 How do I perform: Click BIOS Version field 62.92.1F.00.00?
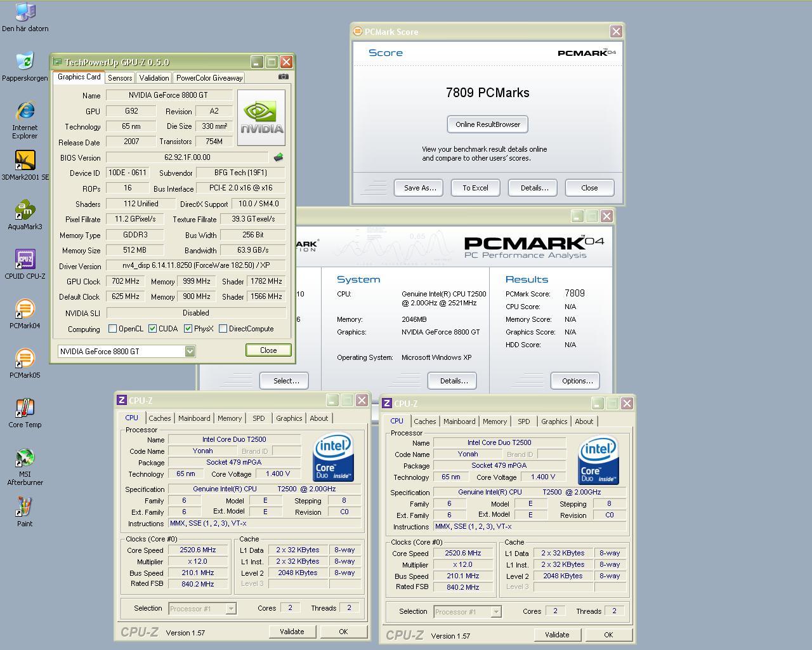pyautogui.click(x=187, y=157)
